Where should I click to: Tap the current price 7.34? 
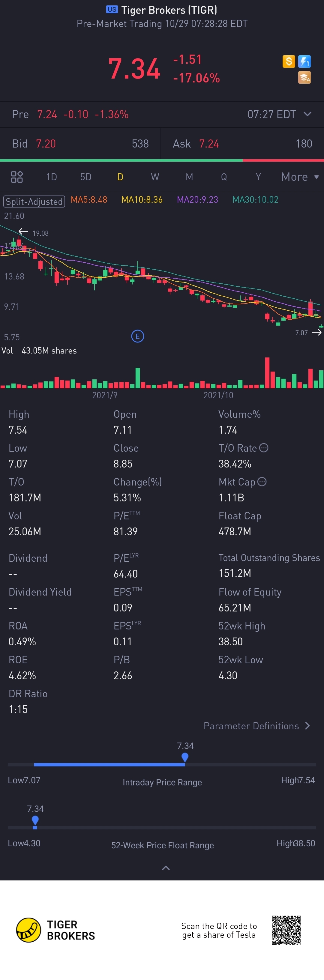coord(134,69)
